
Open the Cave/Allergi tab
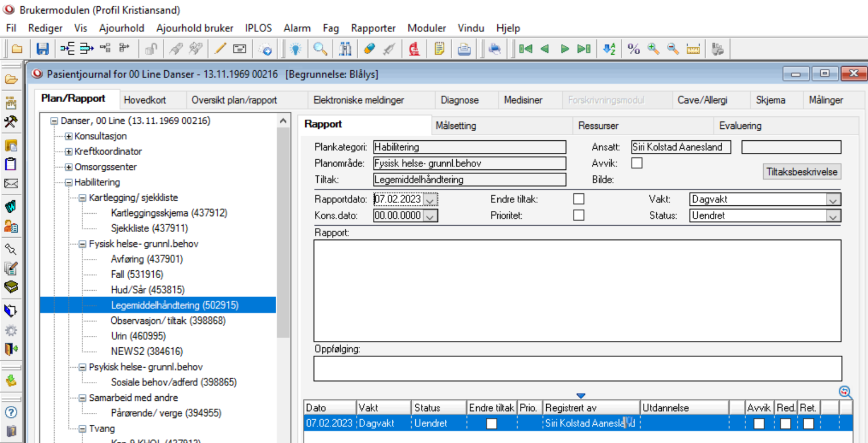[702, 100]
